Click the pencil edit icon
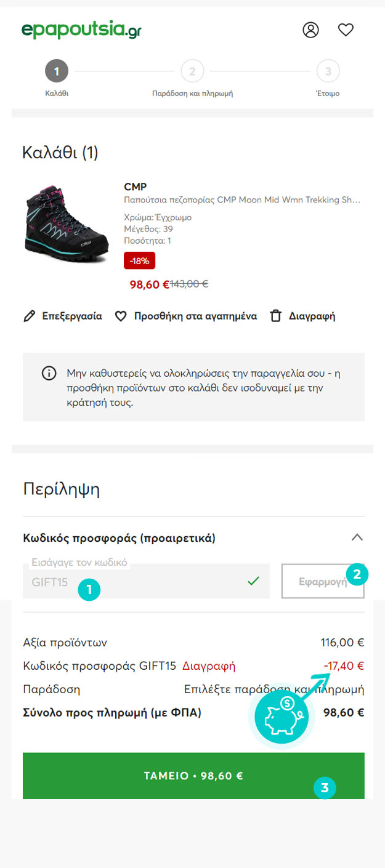Viewport: 385px width, 868px height. [x=29, y=316]
